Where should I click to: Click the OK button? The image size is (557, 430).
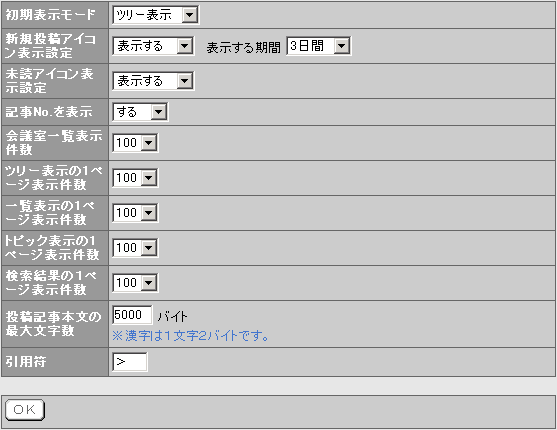[25, 410]
